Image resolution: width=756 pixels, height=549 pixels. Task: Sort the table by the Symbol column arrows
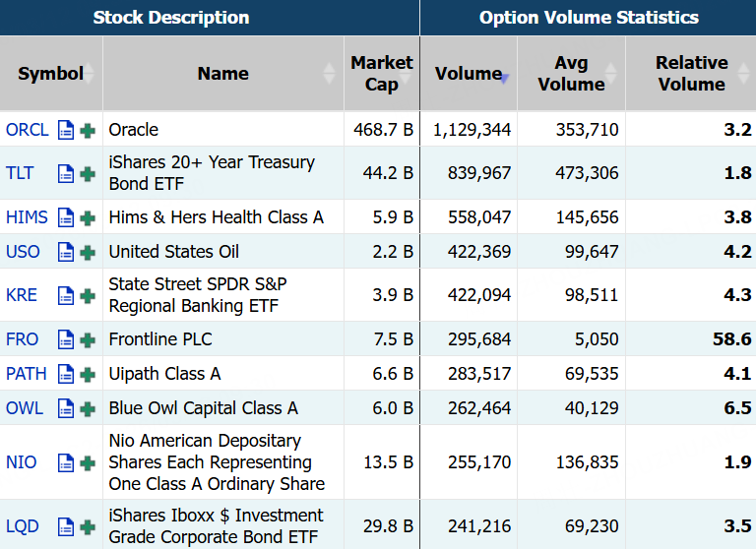[x=90, y=74]
